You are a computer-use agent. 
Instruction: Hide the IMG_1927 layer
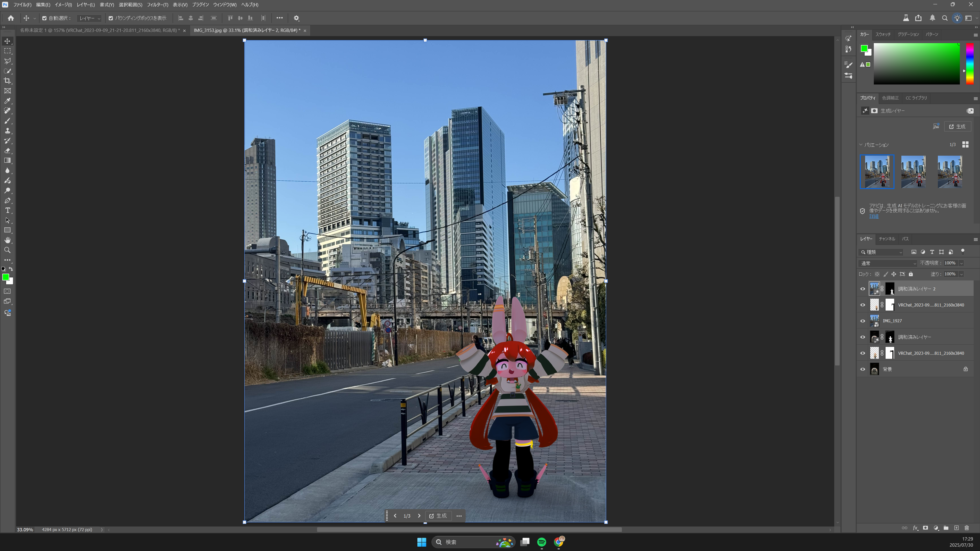[863, 321]
